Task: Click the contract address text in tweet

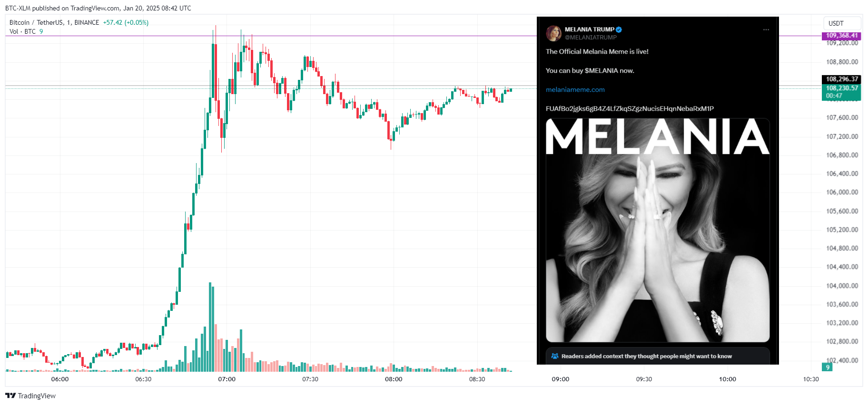Action: tap(630, 109)
